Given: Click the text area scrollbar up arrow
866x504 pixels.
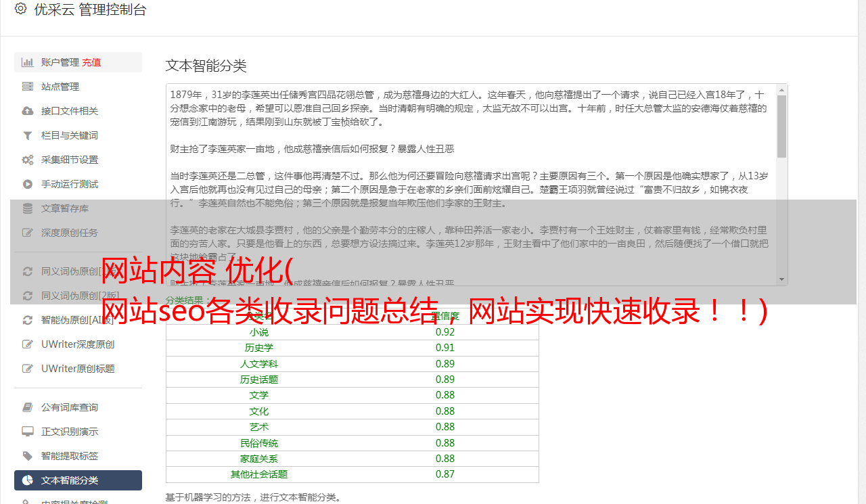Looking at the screenshot, I should (x=781, y=90).
